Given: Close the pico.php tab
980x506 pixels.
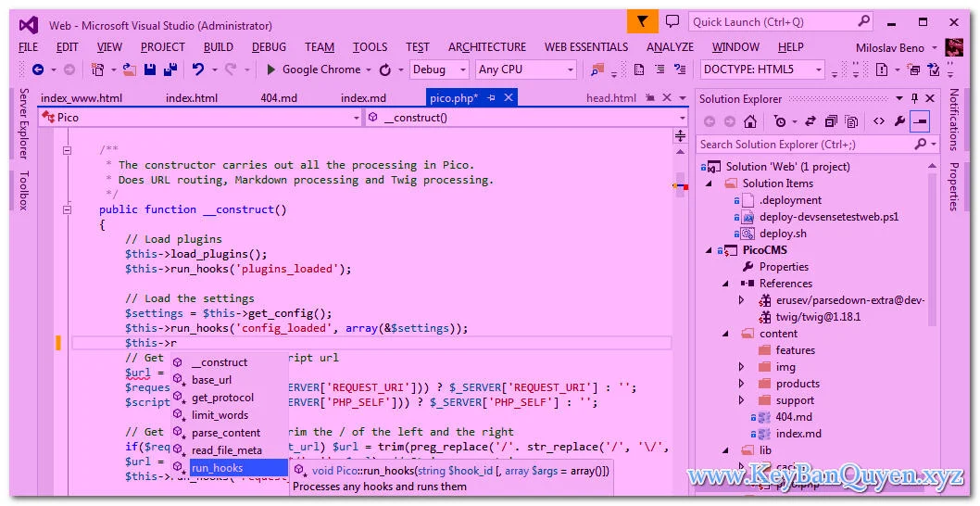Looking at the screenshot, I should tap(509, 98).
